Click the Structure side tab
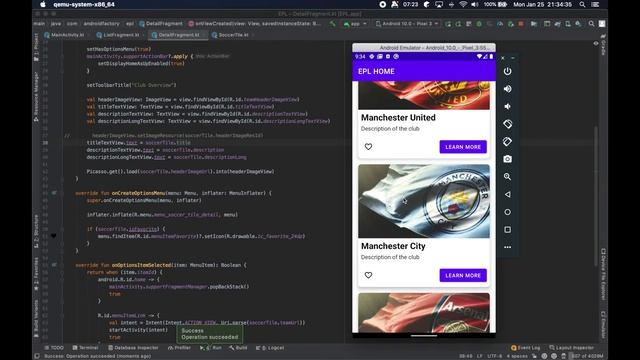Image resolution: width=640 pixels, height=360 pixels. (x=36, y=231)
